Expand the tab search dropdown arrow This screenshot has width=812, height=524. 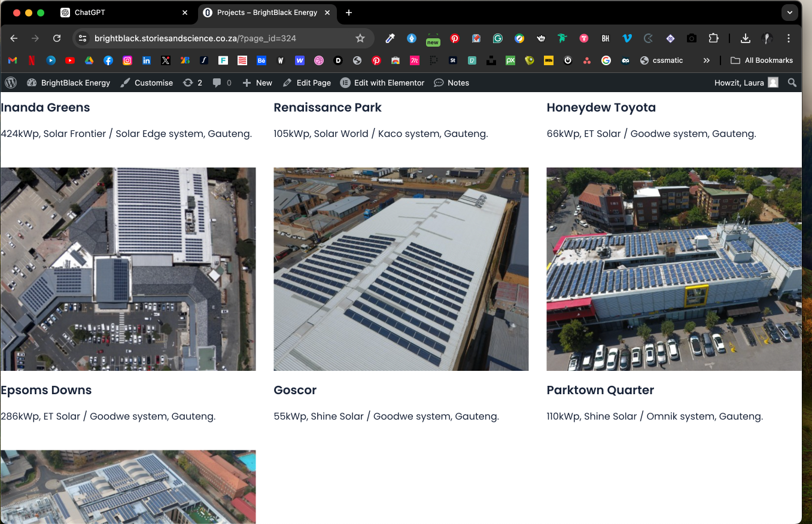[790, 13]
